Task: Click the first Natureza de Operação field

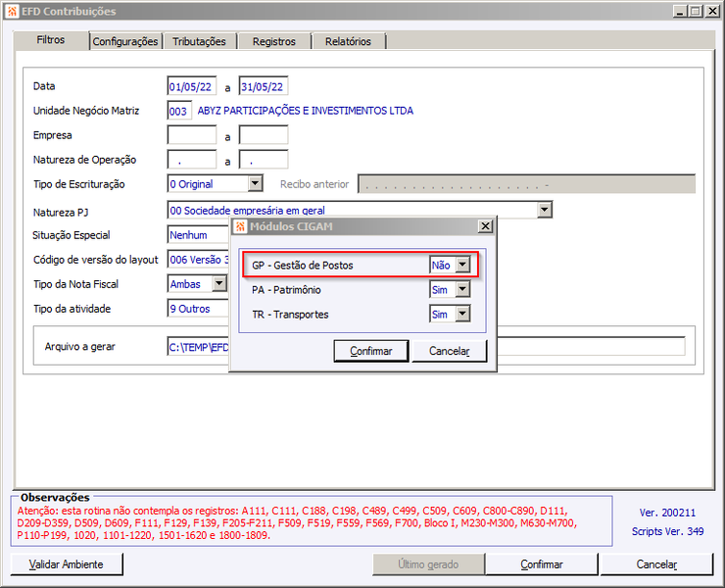Action: click(x=192, y=160)
